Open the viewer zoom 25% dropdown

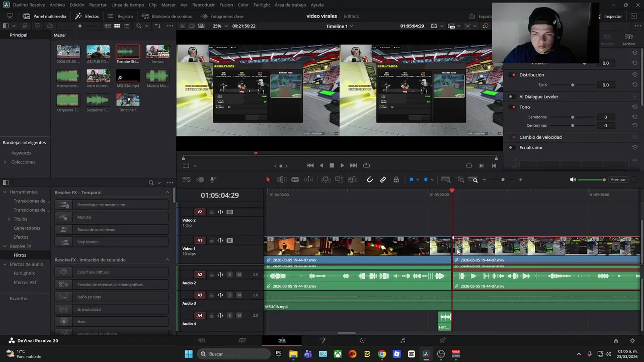tap(219, 26)
